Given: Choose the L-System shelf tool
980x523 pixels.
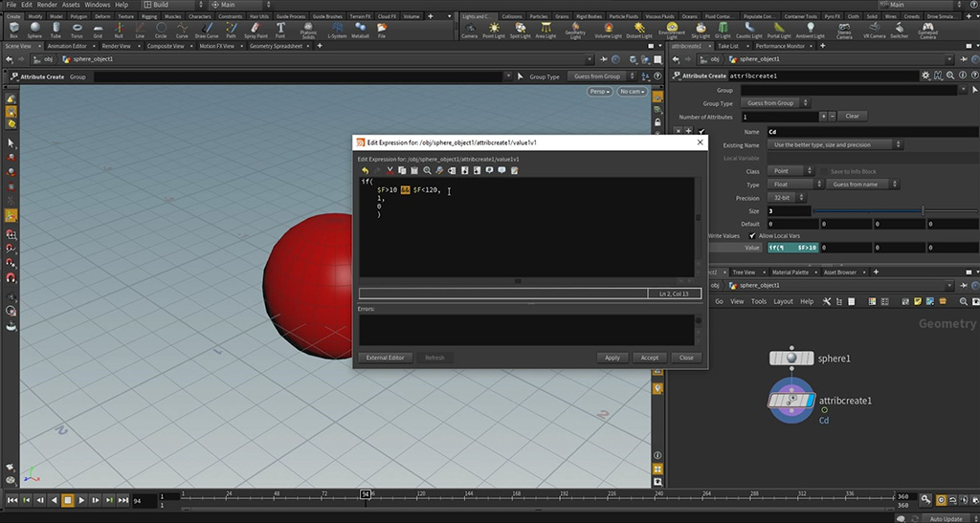Looking at the screenshot, I should (x=337, y=30).
